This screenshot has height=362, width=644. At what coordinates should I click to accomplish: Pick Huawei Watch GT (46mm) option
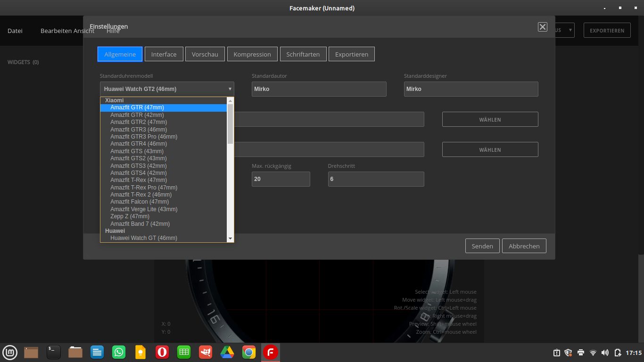coord(144,238)
